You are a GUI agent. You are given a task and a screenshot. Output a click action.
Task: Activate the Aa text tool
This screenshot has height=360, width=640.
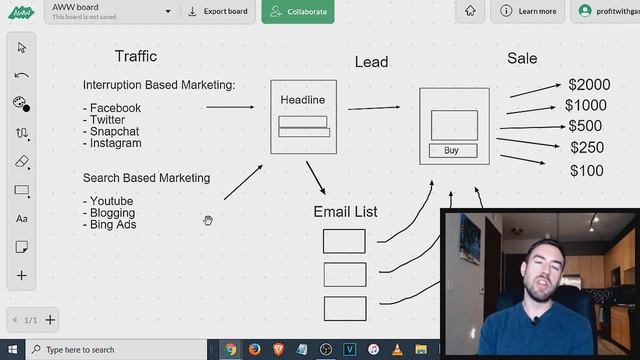22,219
